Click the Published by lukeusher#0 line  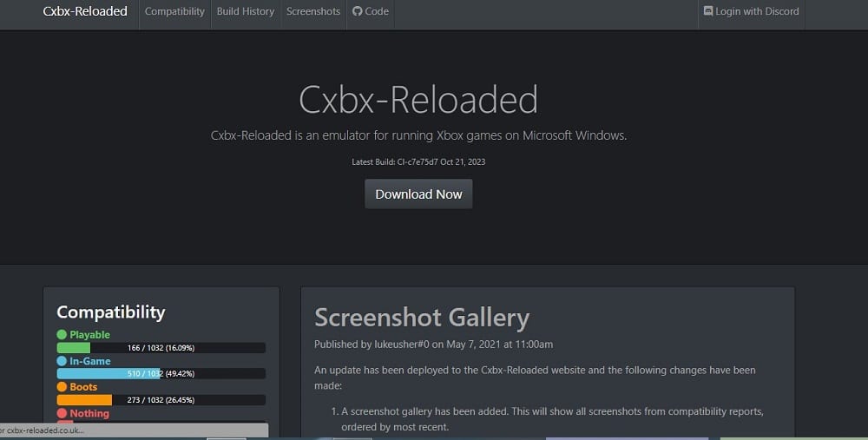tap(433, 345)
